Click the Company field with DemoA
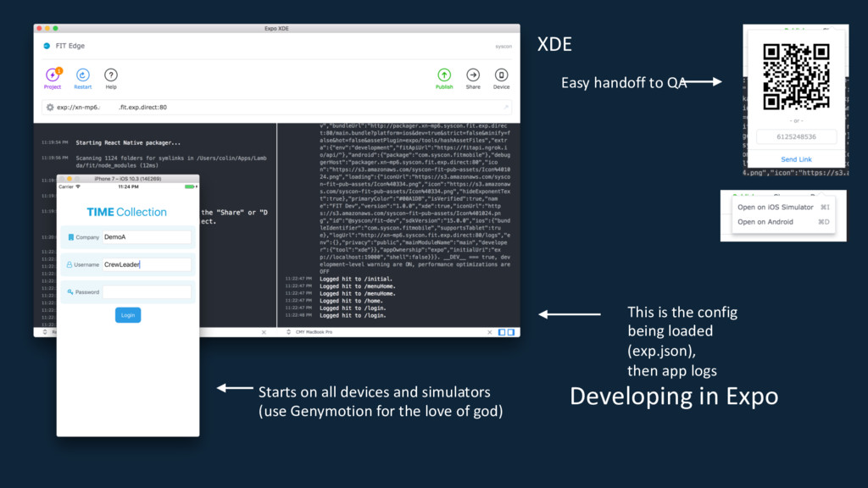Image resolution: width=868 pixels, height=488 pixels. [x=147, y=237]
